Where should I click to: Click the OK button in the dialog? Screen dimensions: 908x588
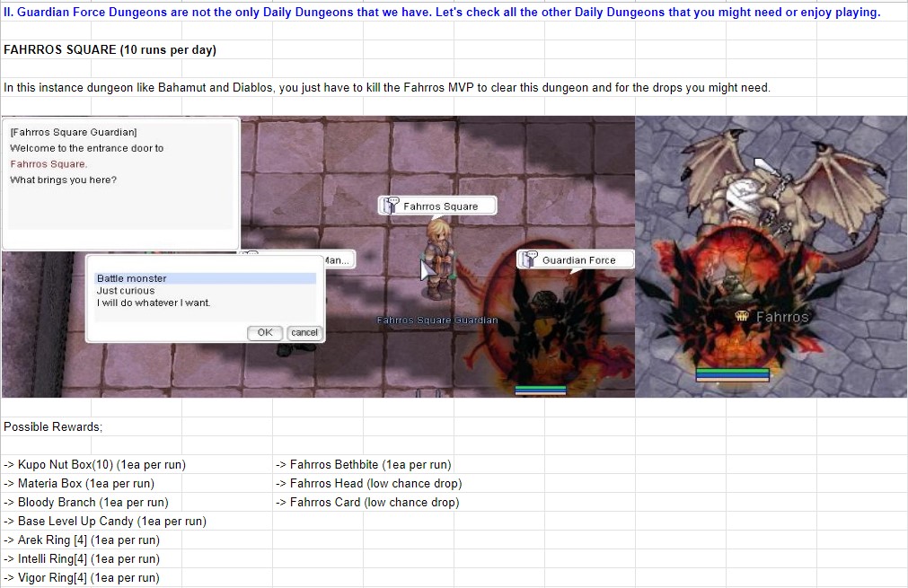(x=265, y=333)
